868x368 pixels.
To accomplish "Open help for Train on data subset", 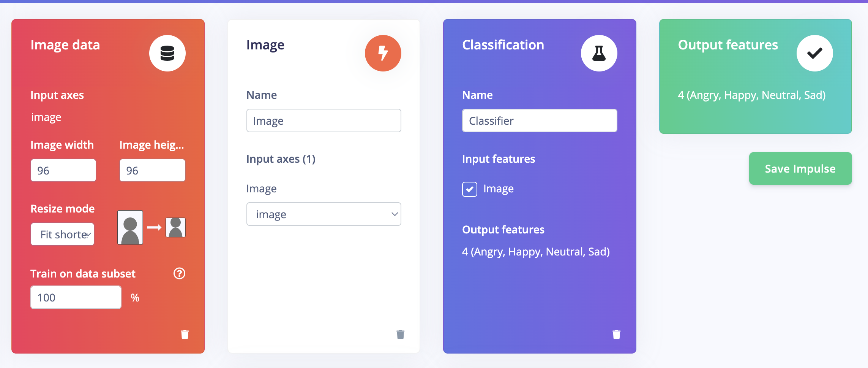I will point(179,273).
